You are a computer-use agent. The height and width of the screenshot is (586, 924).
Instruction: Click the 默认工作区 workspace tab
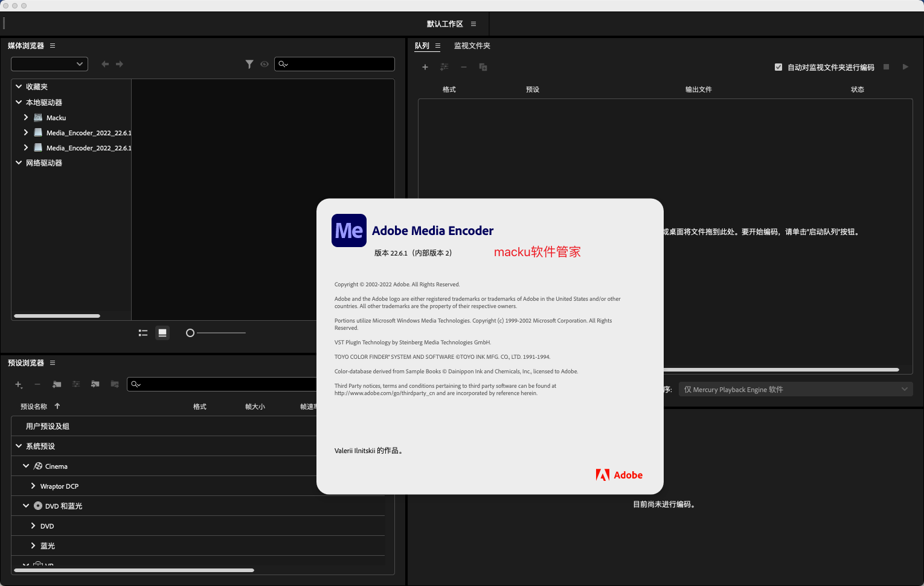(445, 24)
